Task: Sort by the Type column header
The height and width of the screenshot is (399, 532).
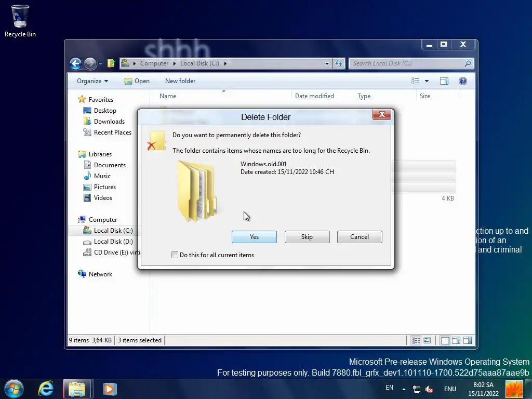Action: 385,96
